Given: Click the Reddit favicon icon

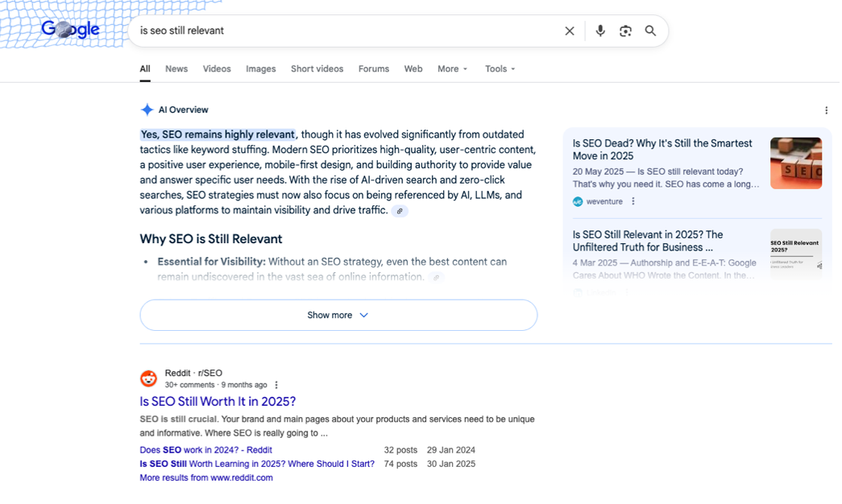Looking at the screenshot, I should click(x=149, y=378).
